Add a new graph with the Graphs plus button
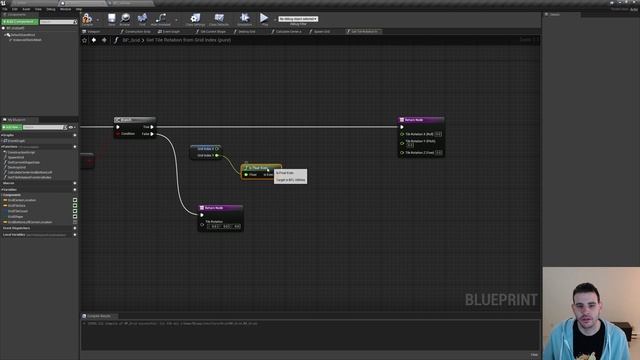The width and height of the screenshot is (640, 360). pyautogui.click(x=75, y=135)
